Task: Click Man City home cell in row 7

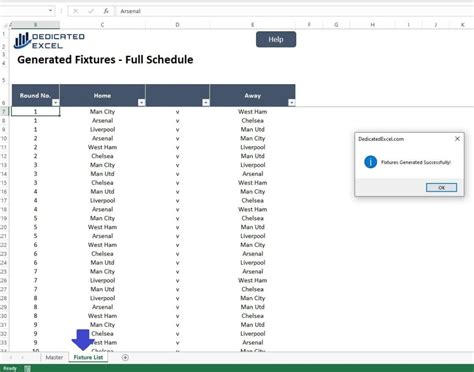Action: [102, 111]
